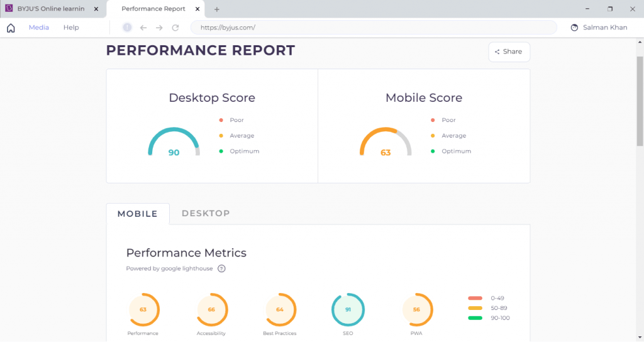This screenshot has width=644, height=342.
Task: Open a new tab with plus icon
Action: coord(217,9)
